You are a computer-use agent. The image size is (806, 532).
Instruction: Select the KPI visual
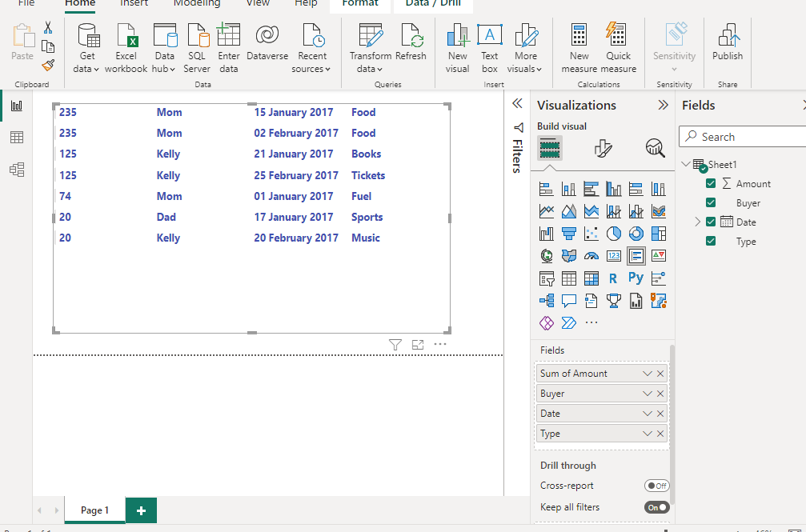pos(659,256)
